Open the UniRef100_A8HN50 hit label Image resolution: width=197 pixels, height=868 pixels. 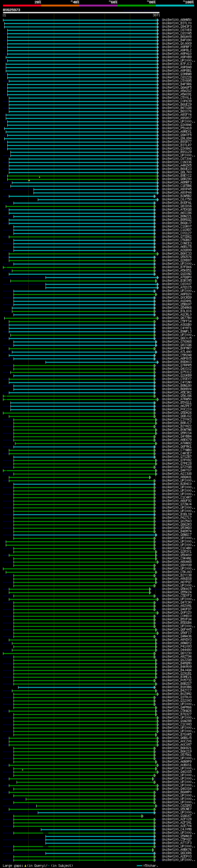(x=176, y=20)
